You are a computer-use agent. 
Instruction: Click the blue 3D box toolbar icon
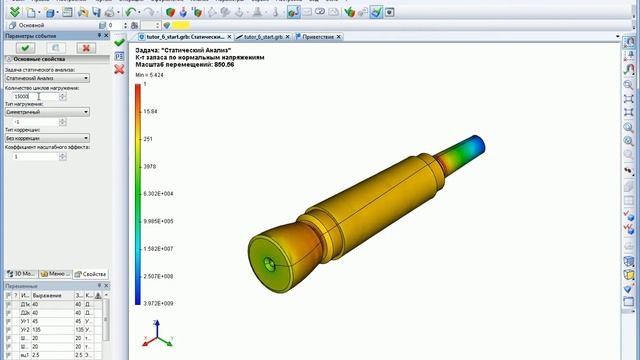pyautogui.click(x=50, y=13)
